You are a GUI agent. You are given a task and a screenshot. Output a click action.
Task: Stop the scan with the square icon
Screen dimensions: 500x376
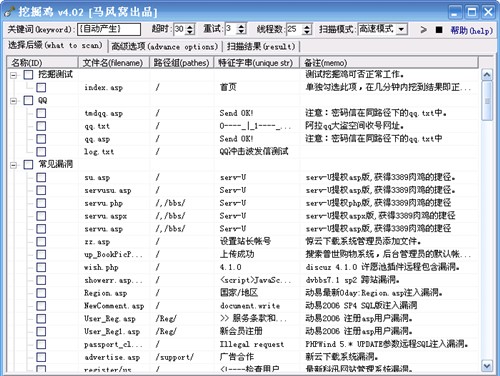[439, 30]
